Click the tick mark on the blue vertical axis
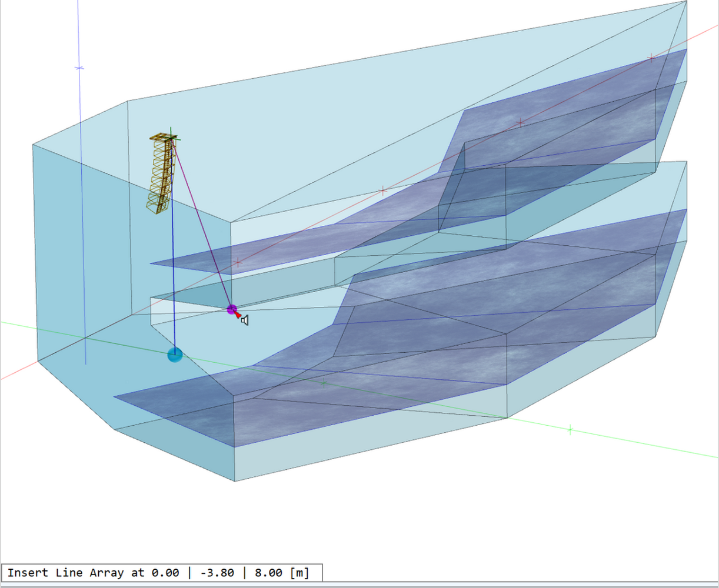 tap(79, 68)
